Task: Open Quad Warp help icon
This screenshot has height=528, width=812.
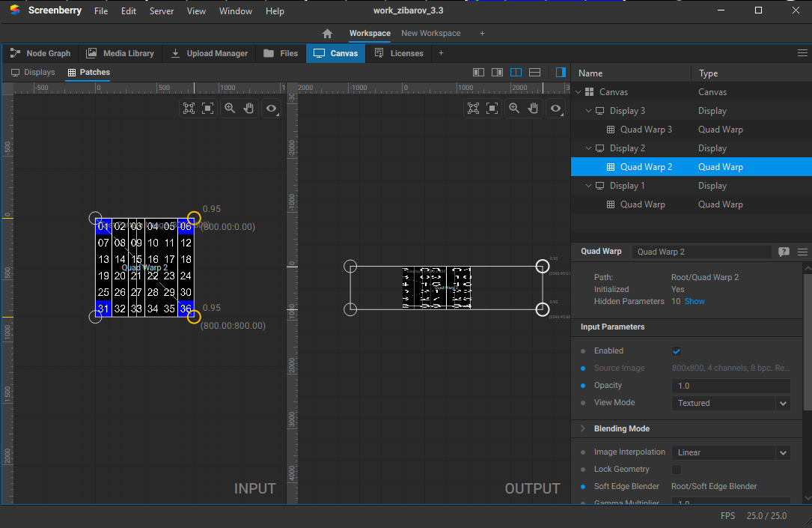Action: tap(784, 252)
